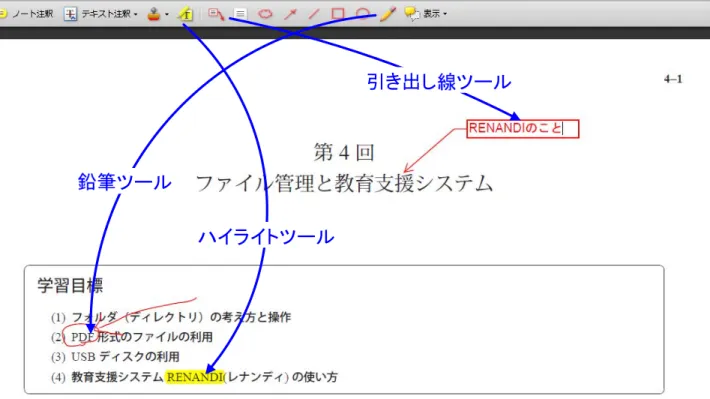The height and width of the screenshot is (399, 710).
Task: Click the page number 4–1
Action: tap(673, 79)
